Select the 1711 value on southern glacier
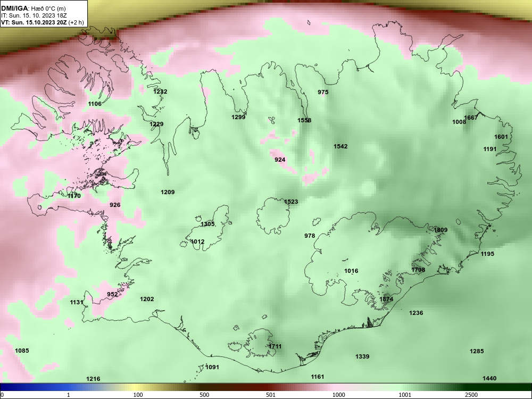This screenshot has width=532, height=399. (275, 347)
